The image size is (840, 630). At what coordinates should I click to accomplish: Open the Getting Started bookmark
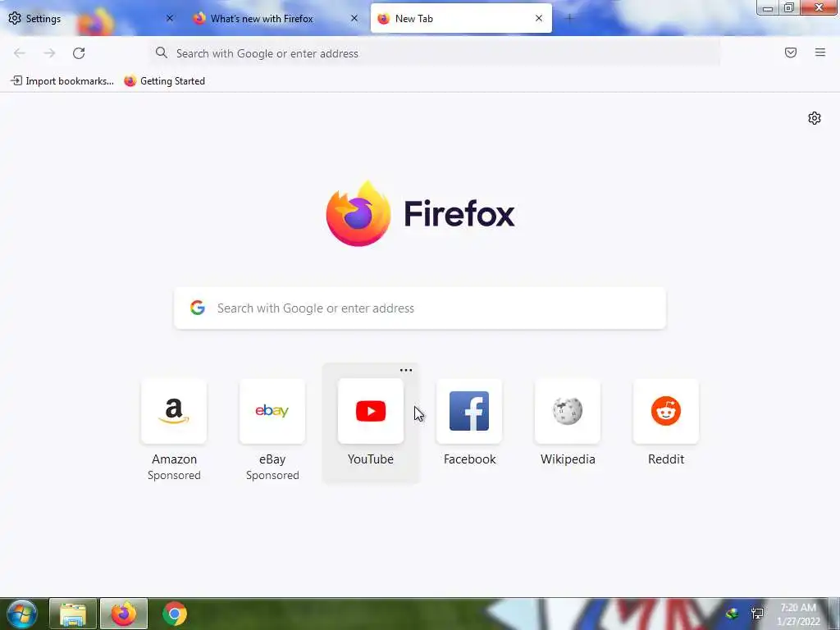(164, 81)
